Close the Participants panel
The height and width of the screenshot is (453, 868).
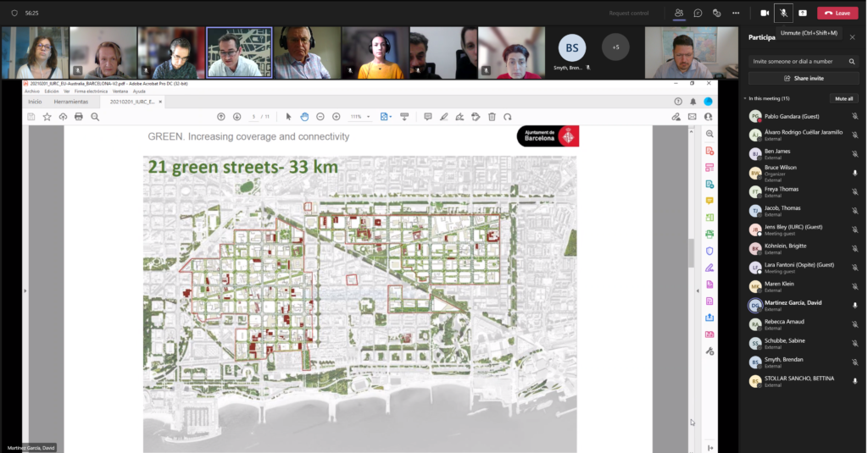point(852,37)
